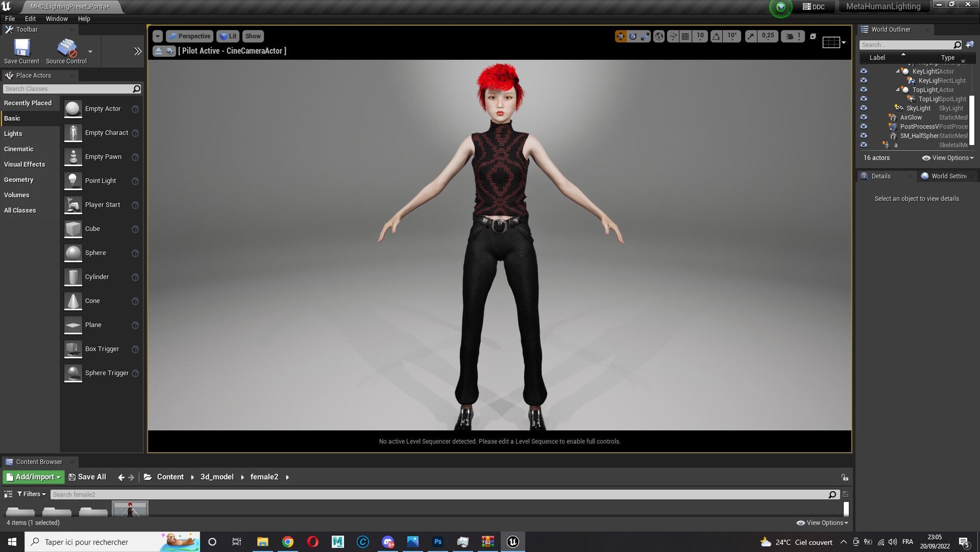Image resolution: width=980 pixels, height=552 pixels.
Task: Select the scale gizmo tool
Action: coord(645,36)
